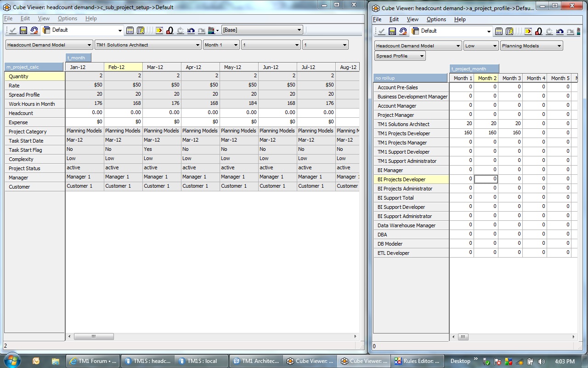Viewport: 588px width, 368px height.
Task: Select the Feb-12 column header
Action: pyautogui.click(x=124, y=67)
